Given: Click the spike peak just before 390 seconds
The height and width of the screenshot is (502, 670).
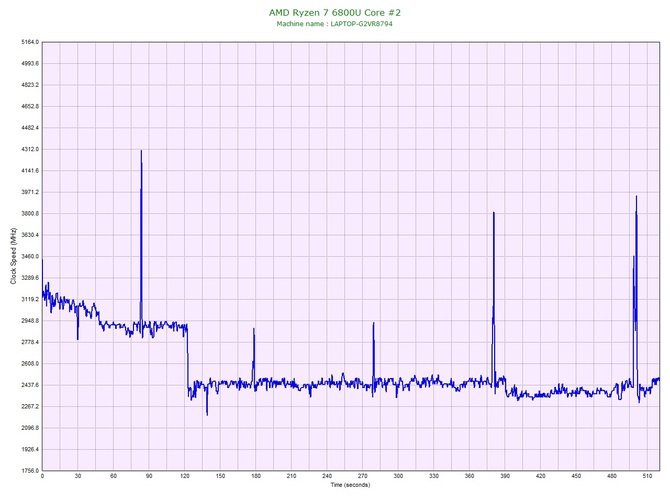Looking at the screenshot, I should point(494,213).
